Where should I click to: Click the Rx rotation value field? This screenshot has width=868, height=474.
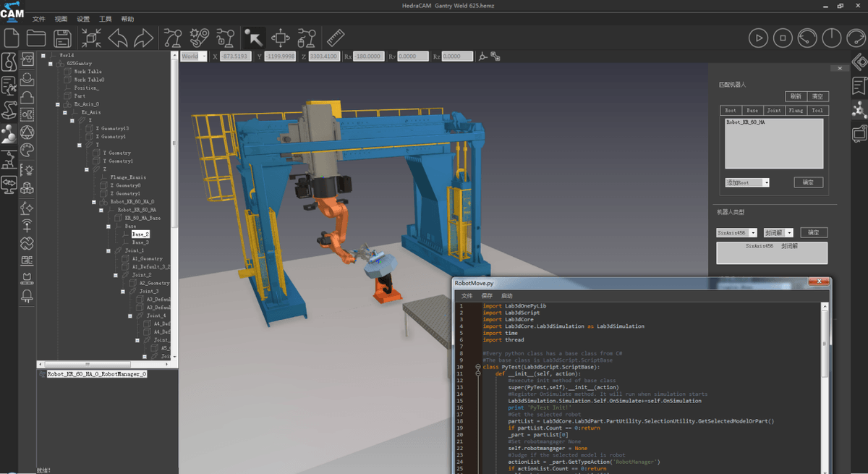[x=369, y=56]
